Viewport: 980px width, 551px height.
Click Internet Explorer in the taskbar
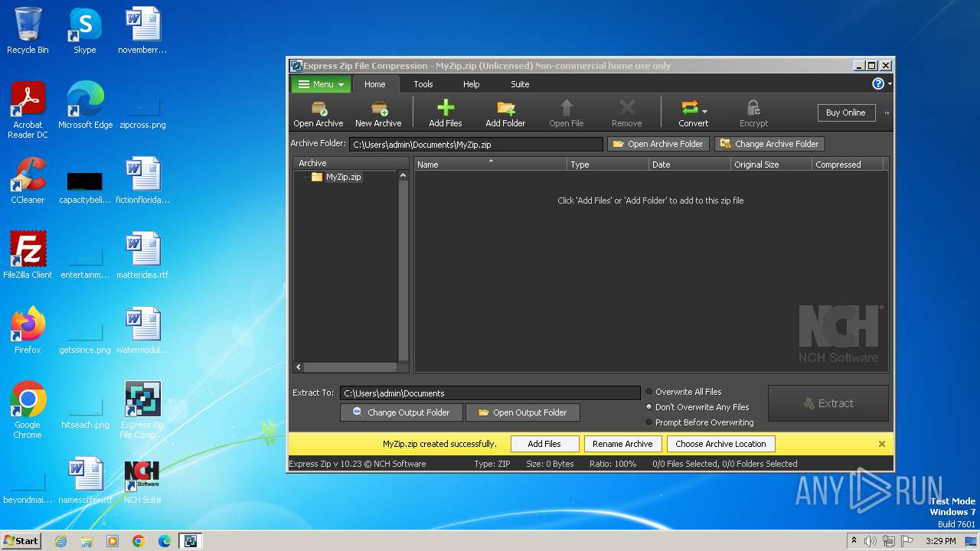pos(60,541)
